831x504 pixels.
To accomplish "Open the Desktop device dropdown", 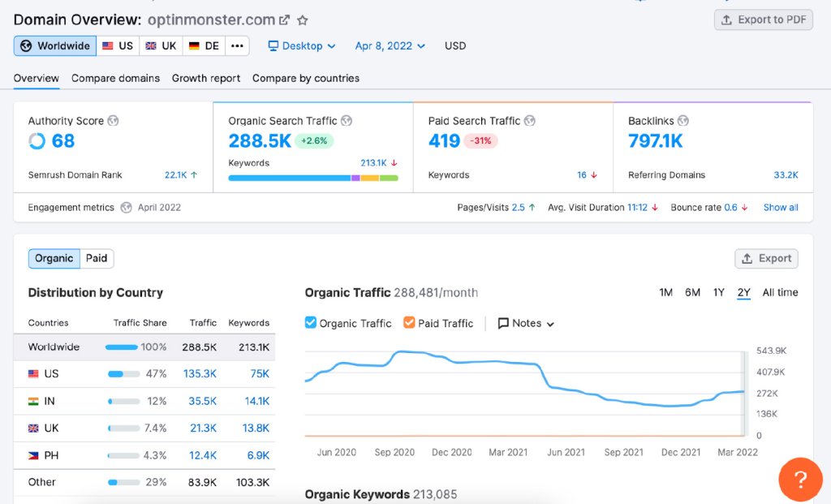I will pyautogui.click(x=302, y=46).
